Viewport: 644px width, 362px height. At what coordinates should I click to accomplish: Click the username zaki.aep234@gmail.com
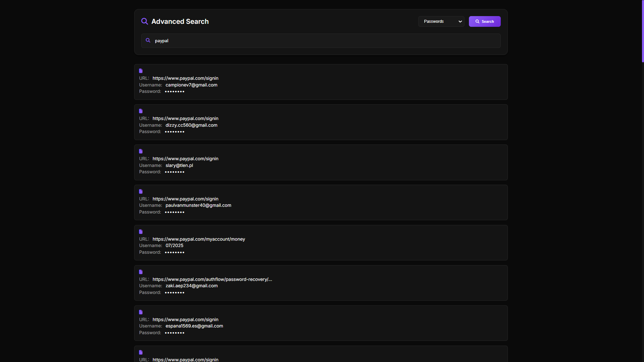[192, 286]
